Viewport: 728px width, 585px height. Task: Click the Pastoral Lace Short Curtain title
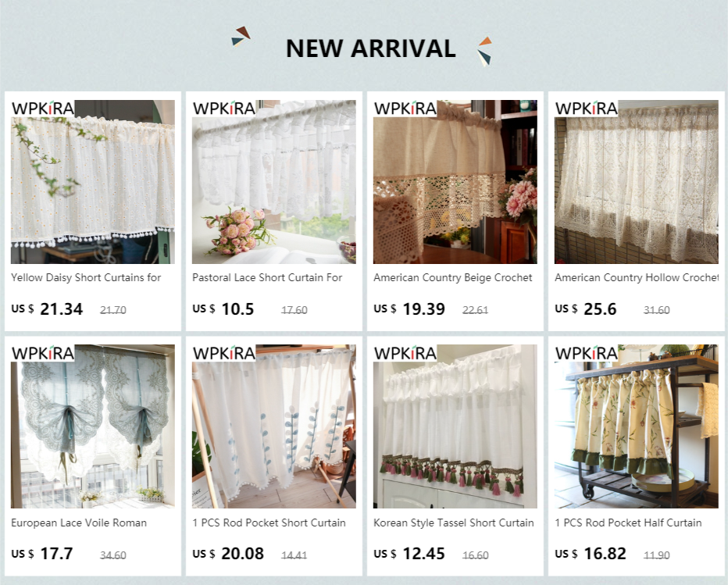(267, 277)
